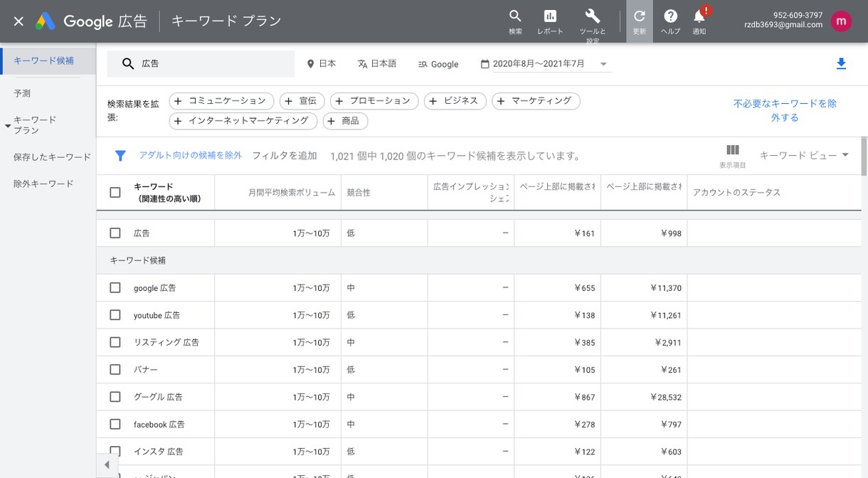This screenshot has width=868, height=478.
Task: Check the facebook 広告 row
Action: tap(115, 424)
